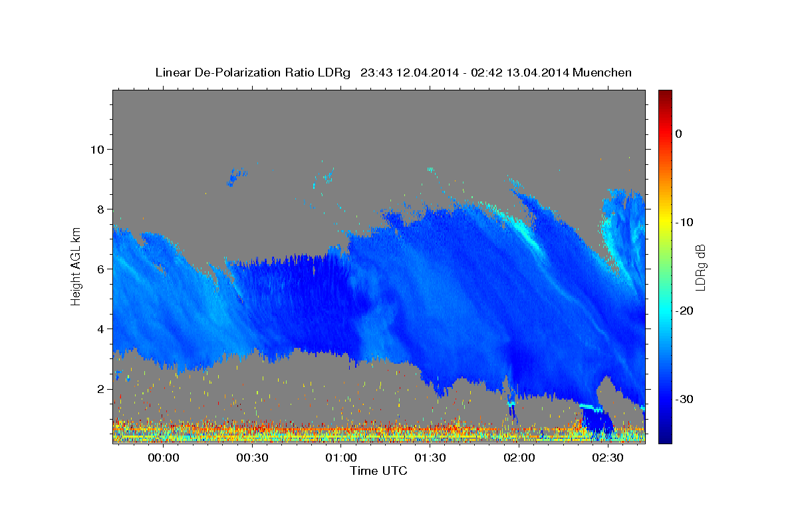Viewport: 798px width, 532px height.
Task: Click the '02:30' time tick label
Action: 608,458
